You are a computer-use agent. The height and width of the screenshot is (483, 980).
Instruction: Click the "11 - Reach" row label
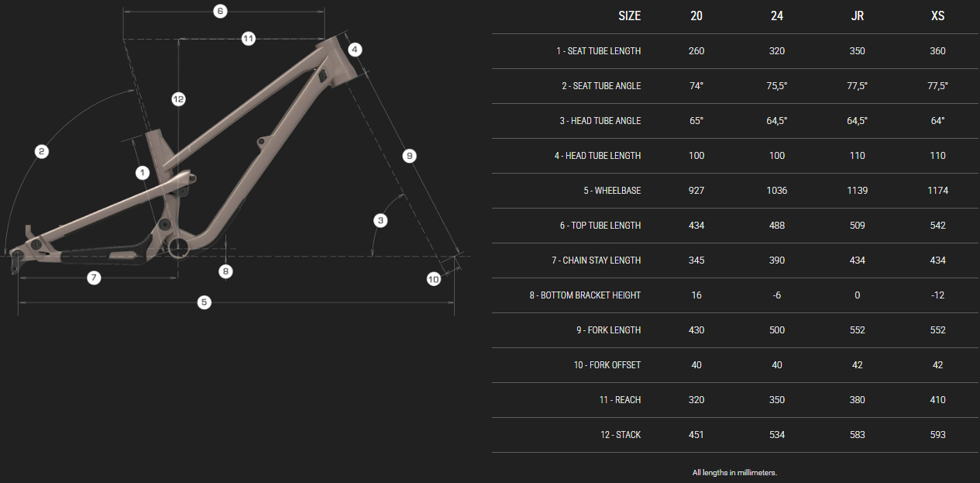point(617,400)
